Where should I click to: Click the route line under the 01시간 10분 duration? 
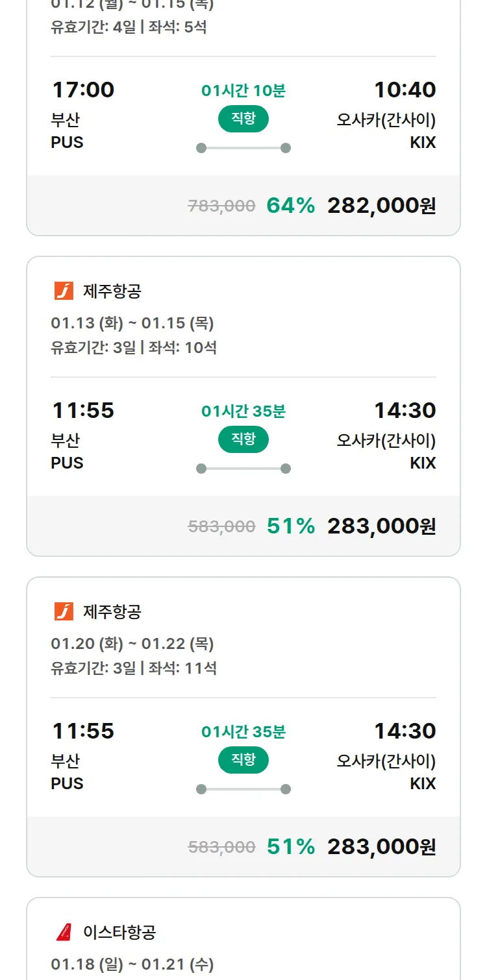tap(243, 148)
